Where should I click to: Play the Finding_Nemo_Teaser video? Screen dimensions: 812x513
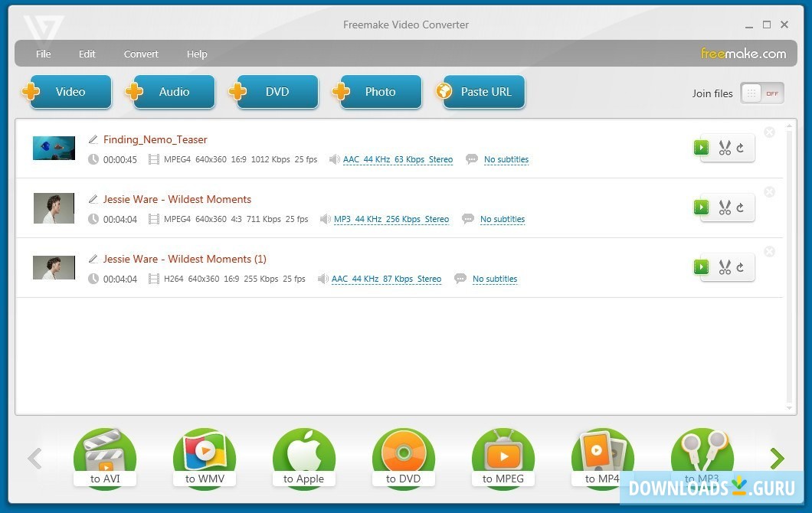click(x=701, y=148)
